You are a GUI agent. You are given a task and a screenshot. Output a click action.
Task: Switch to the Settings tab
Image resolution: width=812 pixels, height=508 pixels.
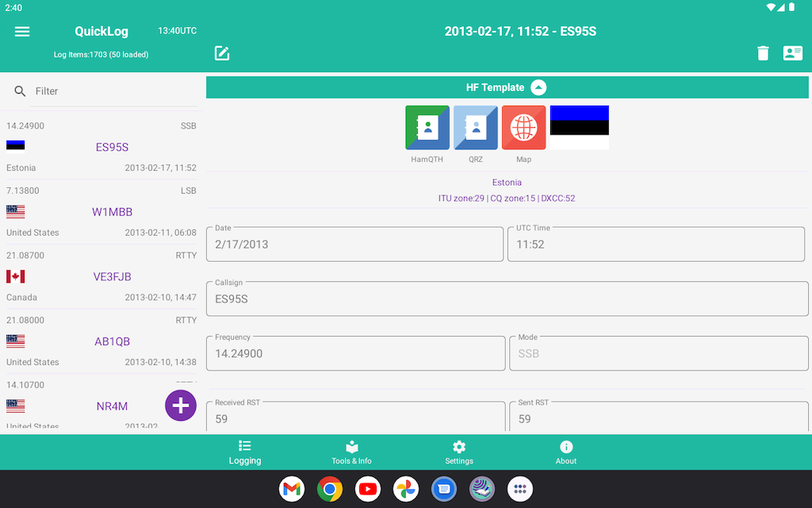coord(459,452)
